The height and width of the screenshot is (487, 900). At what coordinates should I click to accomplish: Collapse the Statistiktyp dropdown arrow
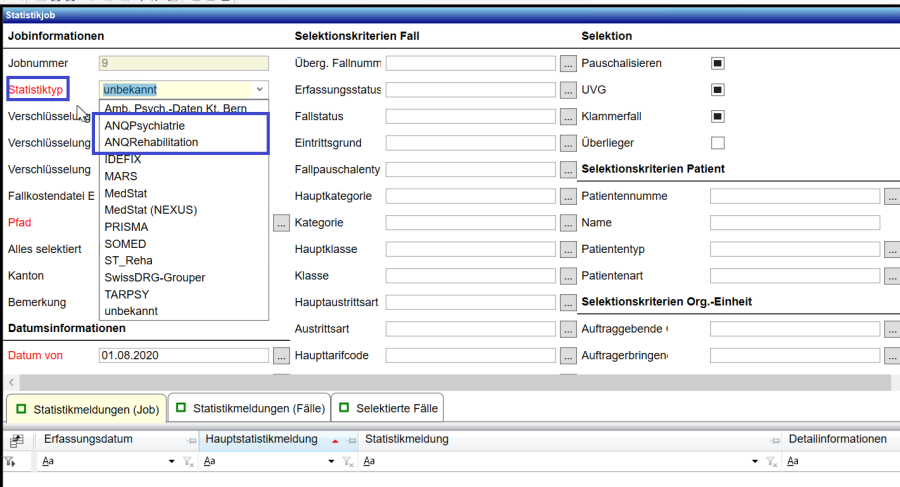pyautogui.click(x=259, y=89)
